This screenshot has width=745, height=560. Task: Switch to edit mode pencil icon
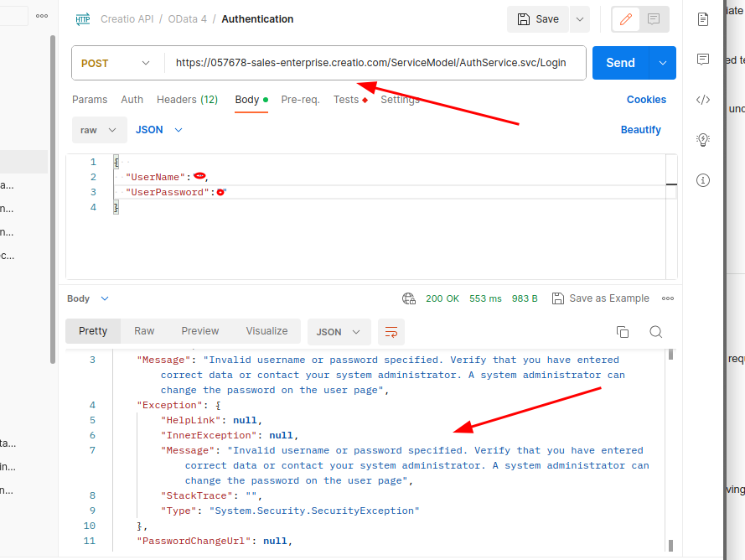[626, 19]
